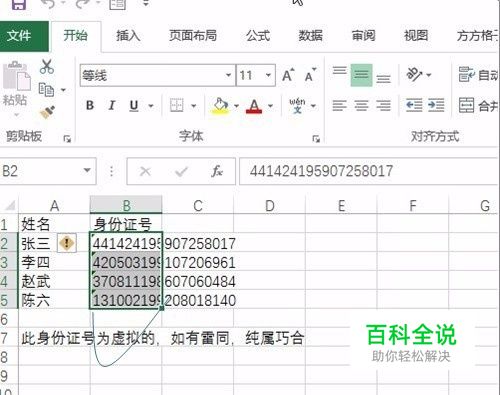Click the text orientation icon

tap(414, 75)
